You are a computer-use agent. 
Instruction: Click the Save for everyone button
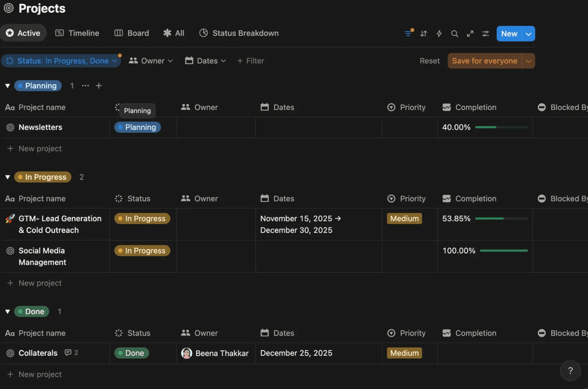tap(484, 61)
